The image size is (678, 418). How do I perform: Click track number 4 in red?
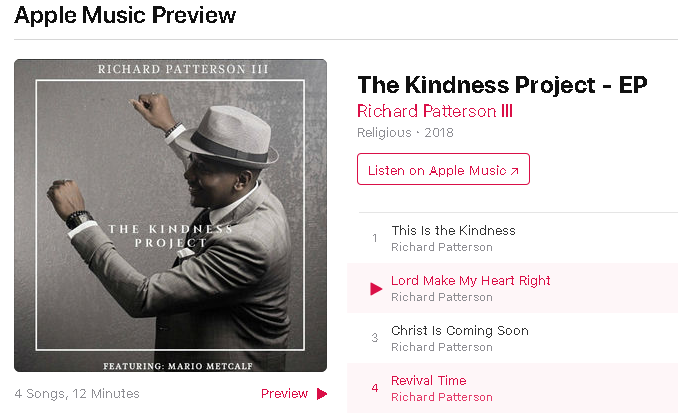click(x=375, y=388)
